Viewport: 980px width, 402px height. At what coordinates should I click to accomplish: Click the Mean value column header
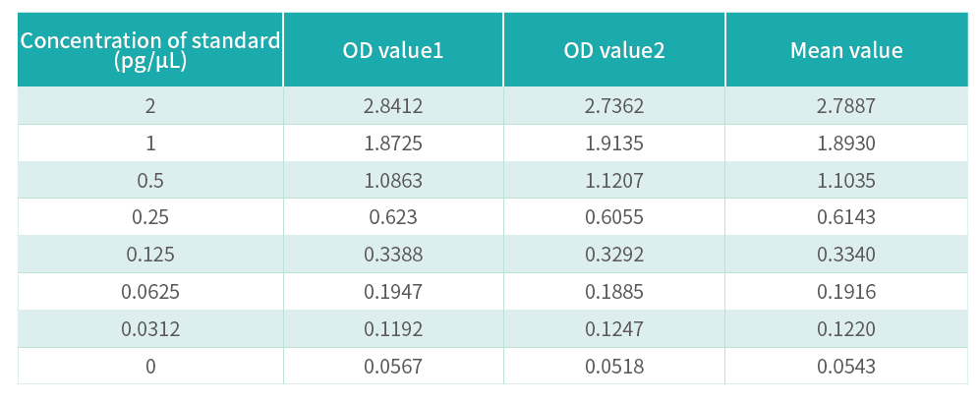[846, 50]
